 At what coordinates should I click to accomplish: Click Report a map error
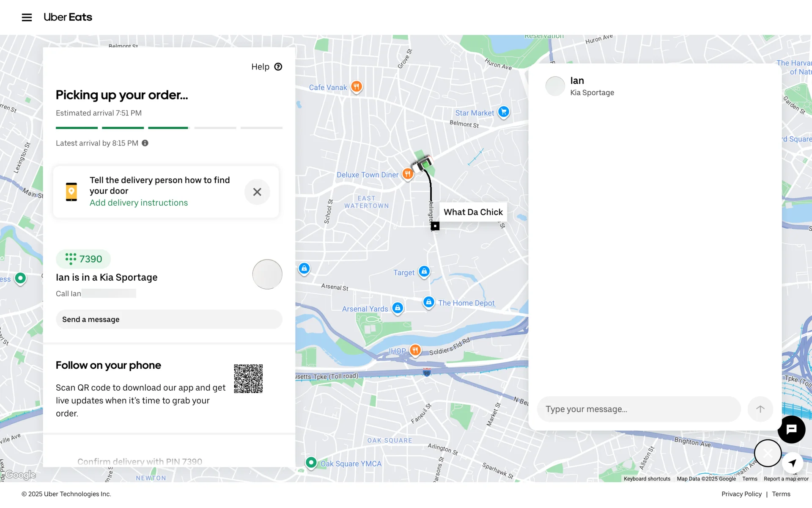click(786, 479)
